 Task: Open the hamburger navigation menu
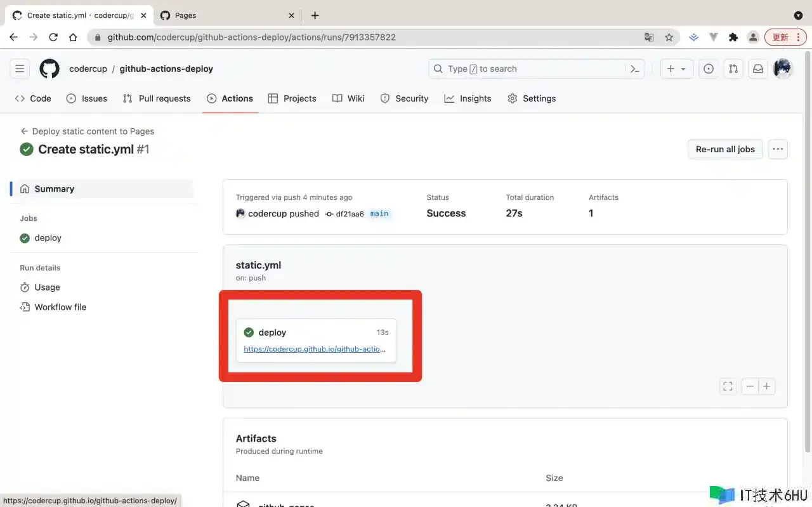20,69
